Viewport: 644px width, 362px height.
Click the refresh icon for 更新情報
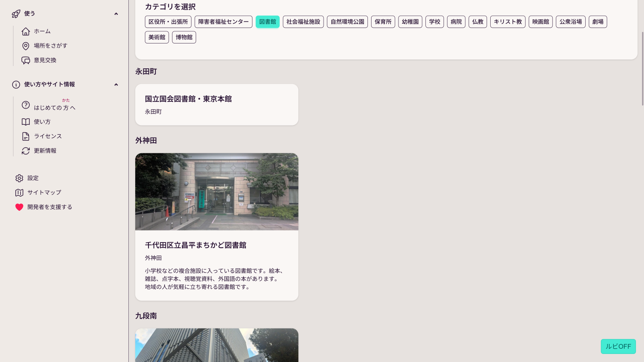click(x=26, y=151)
